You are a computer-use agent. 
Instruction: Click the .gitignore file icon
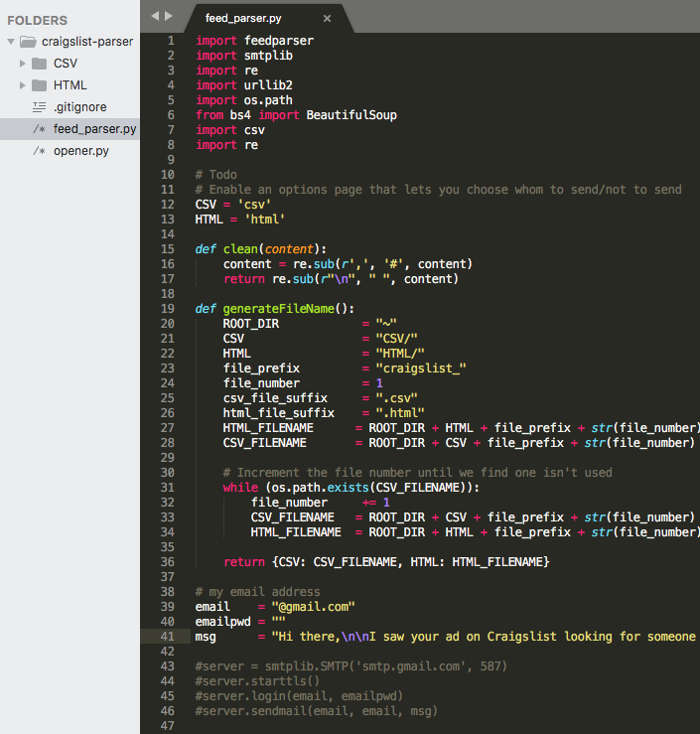pos(39,107)
